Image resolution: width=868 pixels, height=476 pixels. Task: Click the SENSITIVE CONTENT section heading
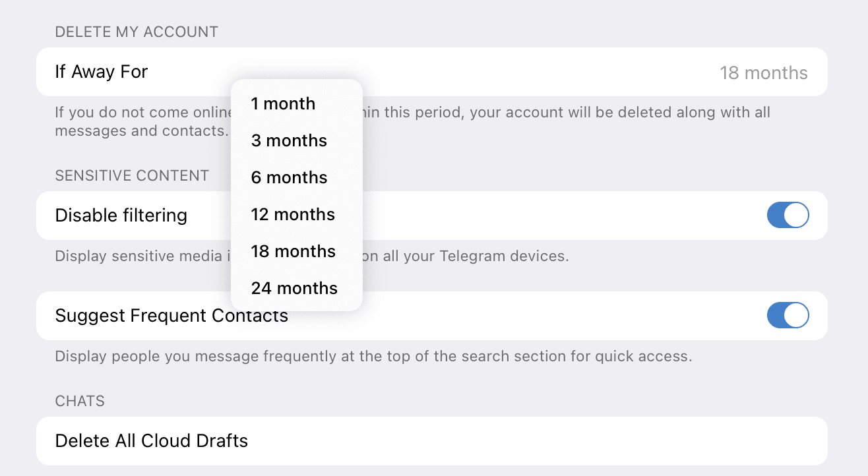(x=132, y=175)
